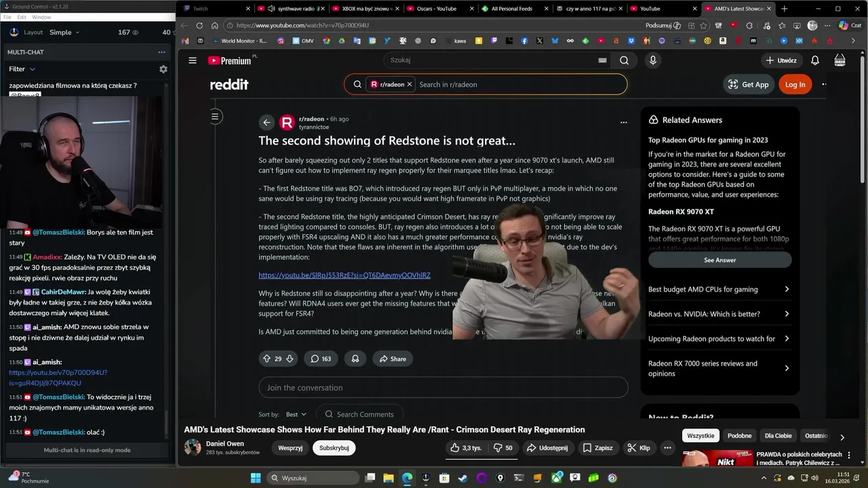868x488 pixels.
Task: Expand Upcoming Radeon products to watch for
Action: [x=719, y=339]
